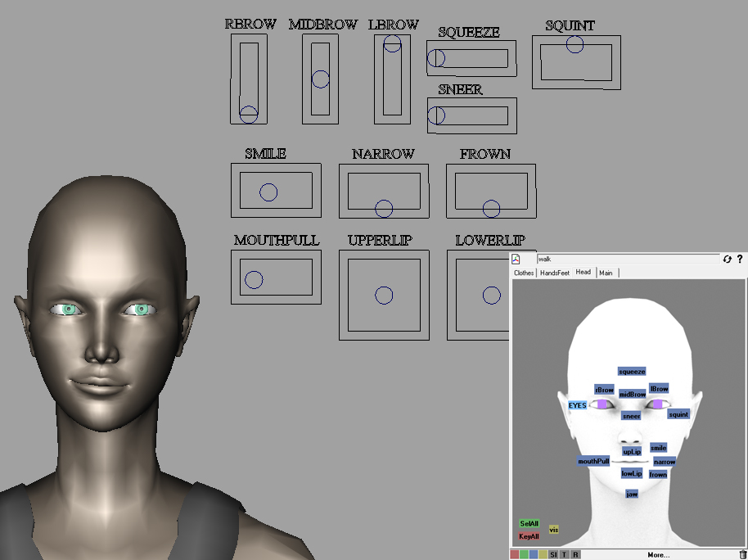
Task: Toggle the vis visibility button
Action: [x=553, y=530]
